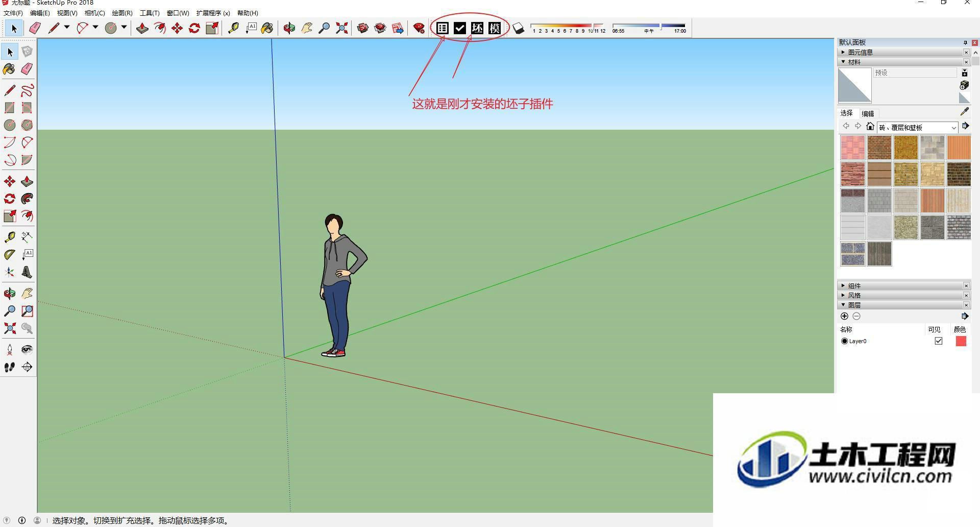The width and height of the screenshot is (980, 527).
Task: Click the Pizi plugin 坯 icon
Action: click(x=477, y=28)
